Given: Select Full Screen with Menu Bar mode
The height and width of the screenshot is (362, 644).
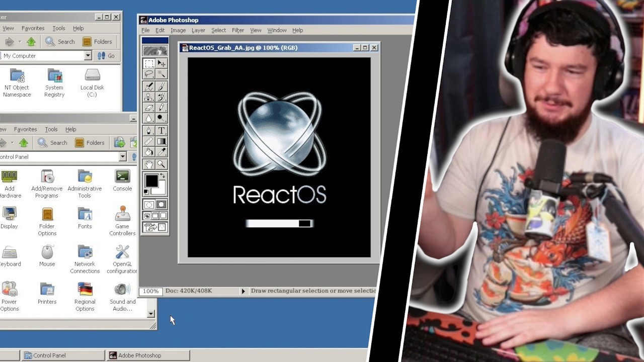Looking at the screenshot, I should (155, 216).
